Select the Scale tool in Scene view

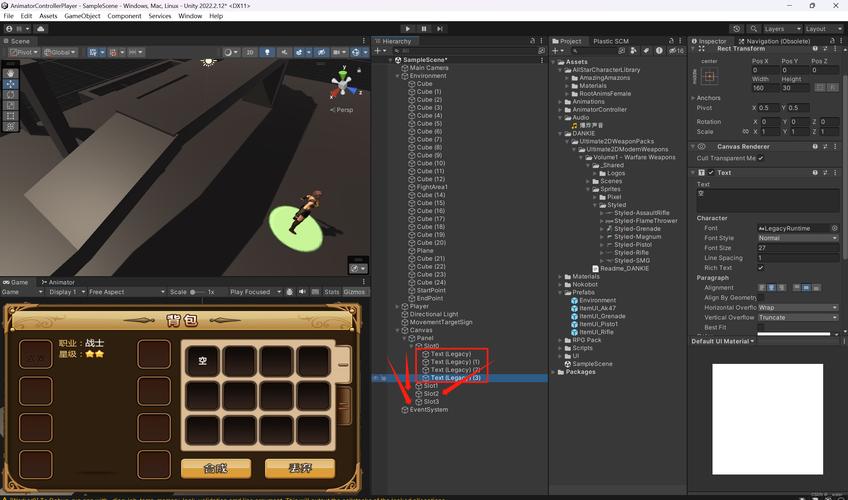[x=11, y=105]
